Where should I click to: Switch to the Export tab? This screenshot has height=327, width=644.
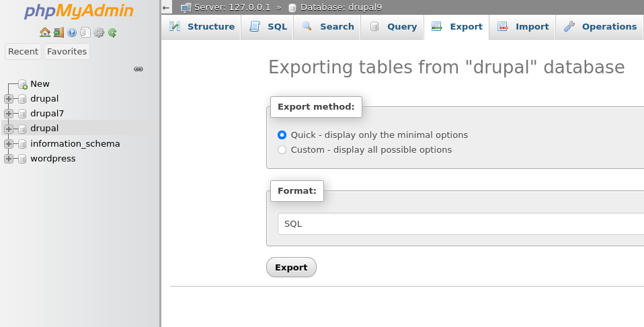coord(456,27)
